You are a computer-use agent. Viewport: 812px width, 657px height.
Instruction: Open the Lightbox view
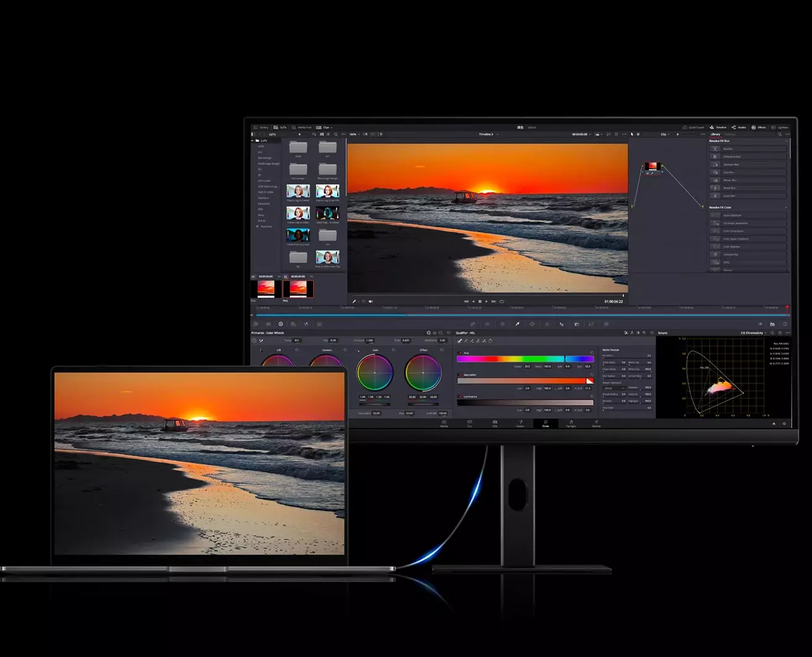pyautogui.click(x=779, y=127)
